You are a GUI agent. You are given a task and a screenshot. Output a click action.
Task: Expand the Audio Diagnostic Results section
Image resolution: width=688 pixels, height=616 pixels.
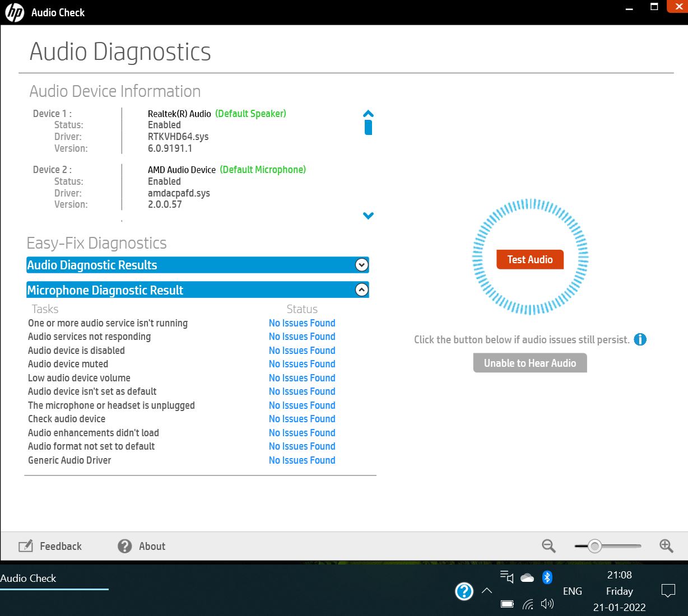coord(362,265)
